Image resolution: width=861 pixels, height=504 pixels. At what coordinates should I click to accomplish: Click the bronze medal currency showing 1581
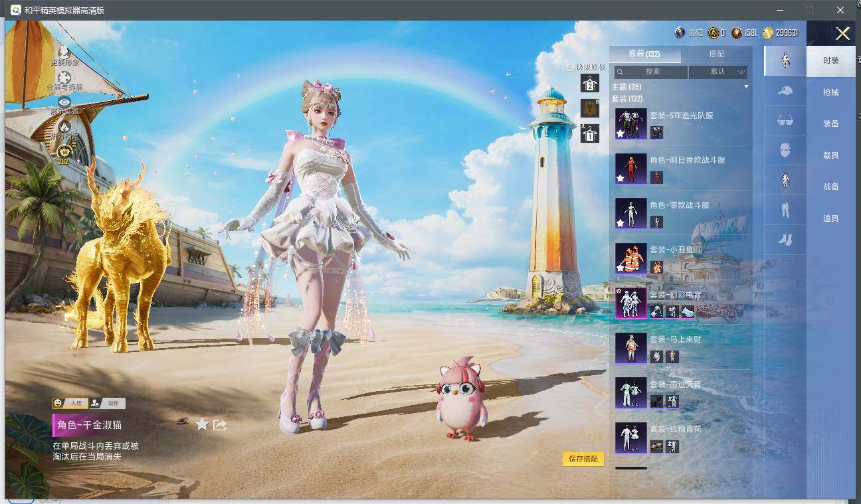point(744,33)
